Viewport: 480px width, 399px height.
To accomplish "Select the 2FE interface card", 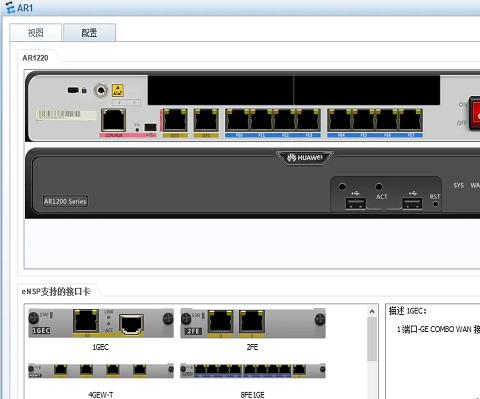I will point(253,323).
